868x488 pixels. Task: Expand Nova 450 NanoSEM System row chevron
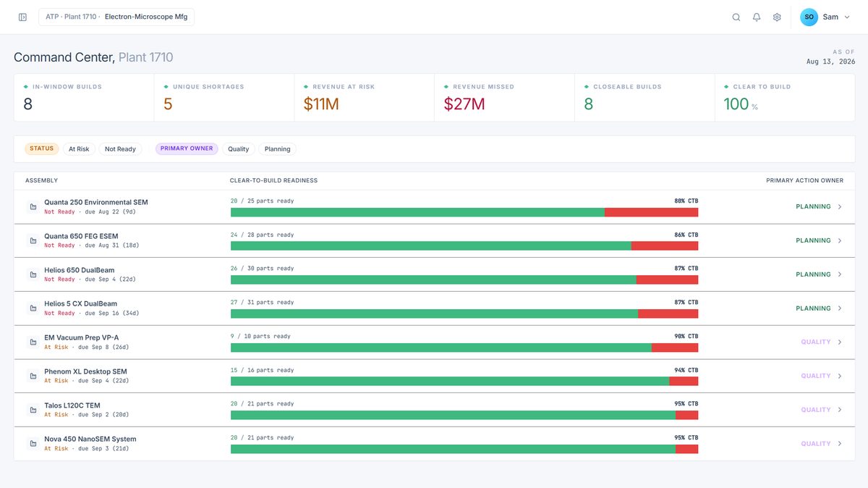(x=840, y=444)
